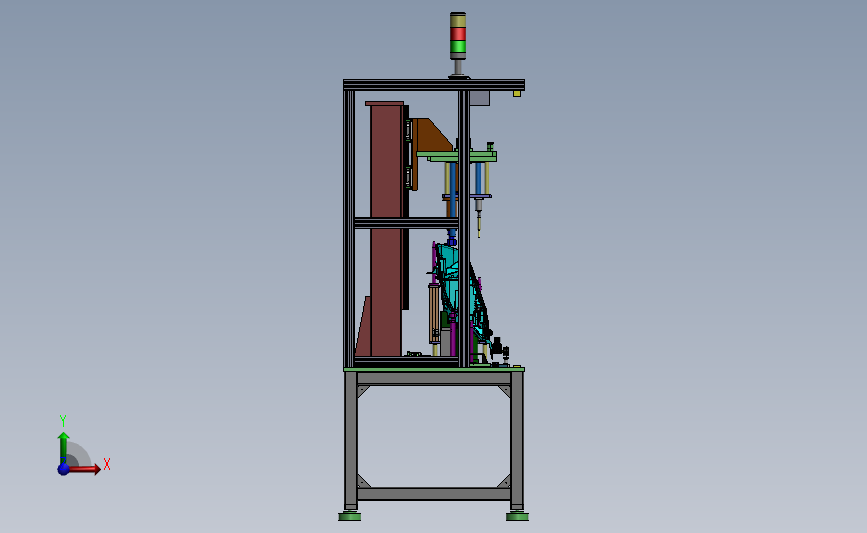Screen dimensions: 867x533
Task: Click the red X label of the triad
Action: (x=107, y=464)
